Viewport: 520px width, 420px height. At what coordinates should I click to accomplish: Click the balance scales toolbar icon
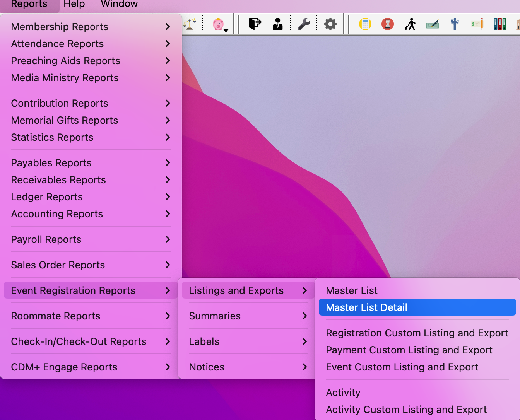[190, 24]
